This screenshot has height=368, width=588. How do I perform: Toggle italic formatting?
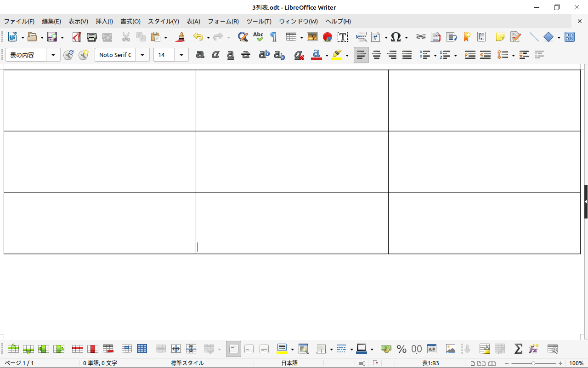[215, 55]
